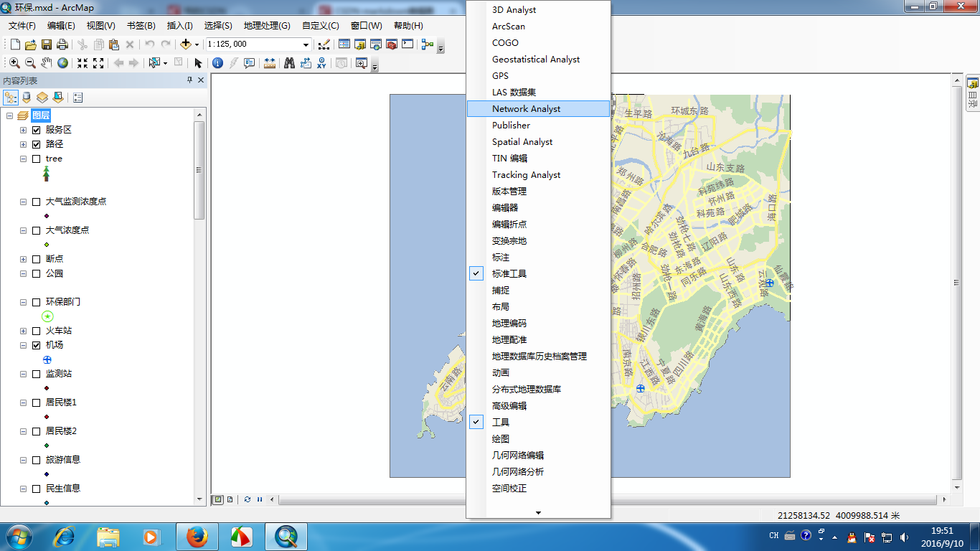This screenshot has height=551, width=980.
Task: Open the Search window icon
Action: [x=376, y=44]
